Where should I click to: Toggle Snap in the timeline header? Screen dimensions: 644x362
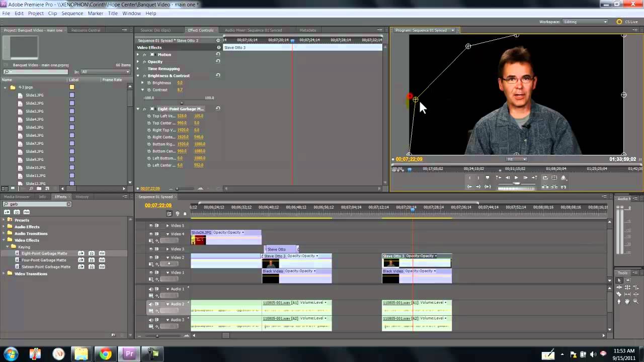point(170,214)
